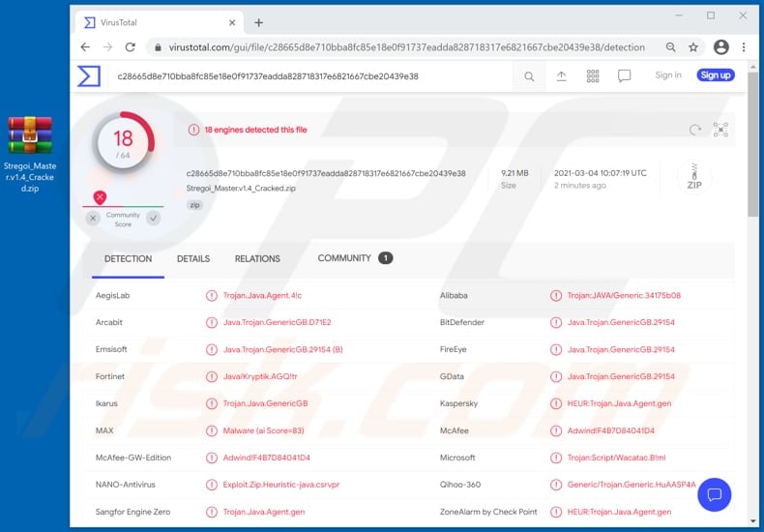Viewport: 764px width, 532px height.
Task: Click the search magnifier in VirusTotal header
Action: click(529, 76)
